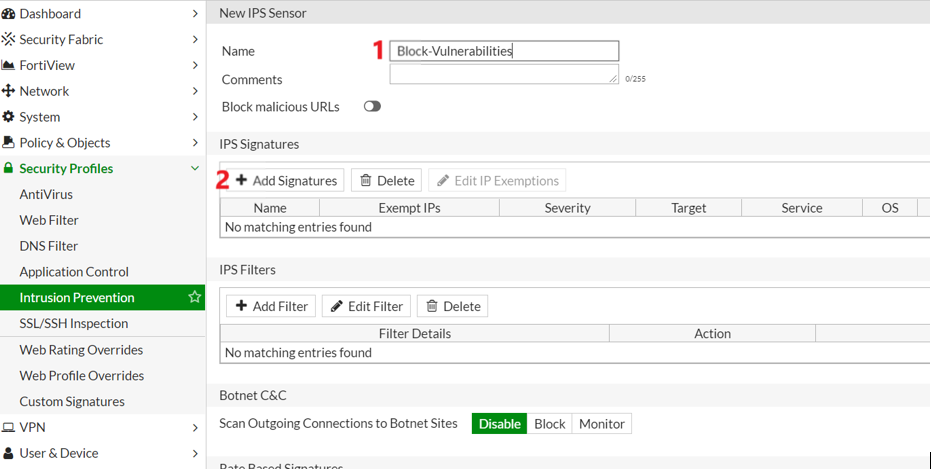Click the Policy & Objects icon

tap(9, 143)
